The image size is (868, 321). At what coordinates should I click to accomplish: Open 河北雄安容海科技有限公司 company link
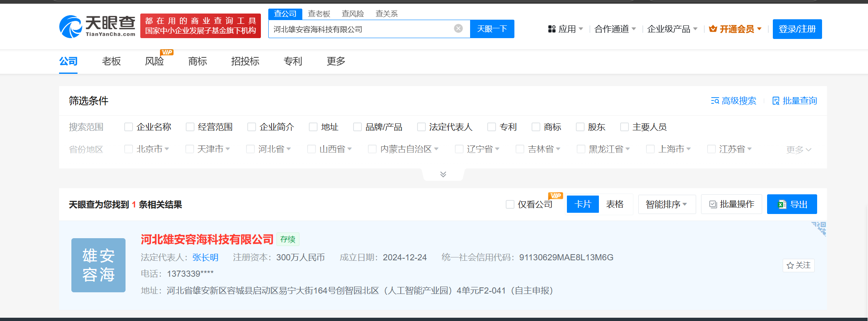[x=207, y=239]
